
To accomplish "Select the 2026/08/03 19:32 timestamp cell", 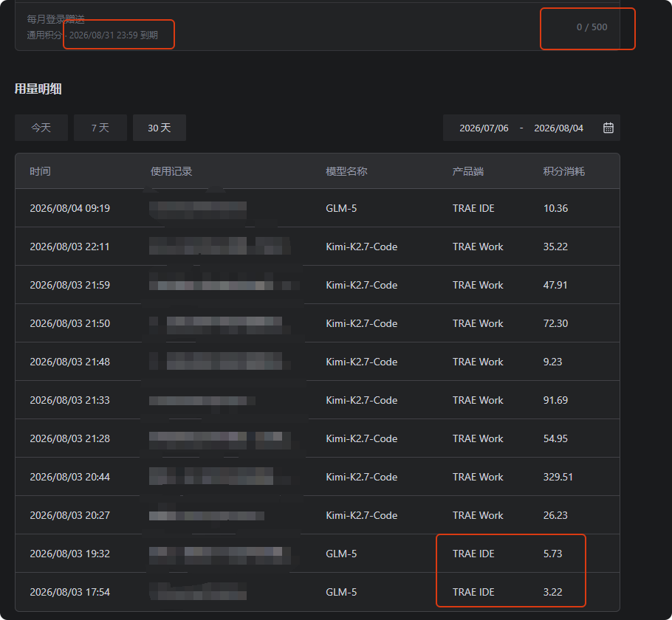I will (70, 554).
